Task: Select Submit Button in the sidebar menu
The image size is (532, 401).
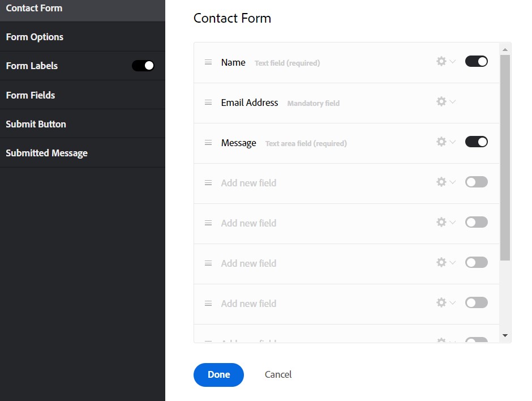Action: [x=36, y=124]
